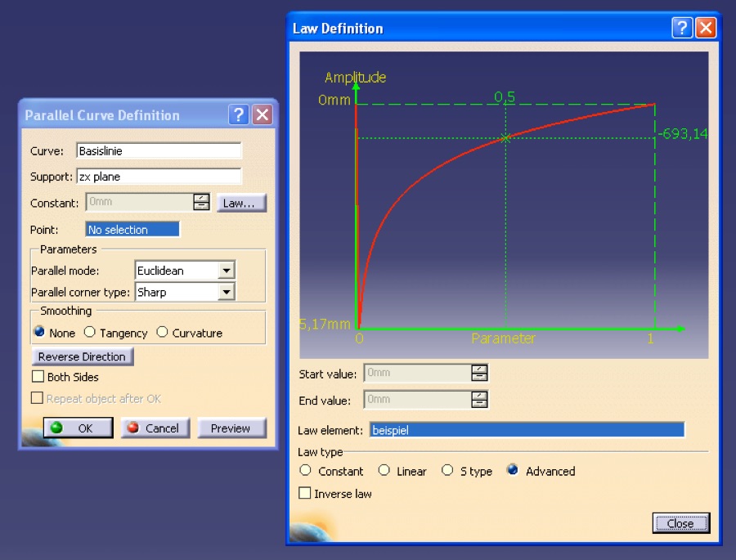Select None smoothing option
The image size is (736, 560).
(x=39, y=333)
